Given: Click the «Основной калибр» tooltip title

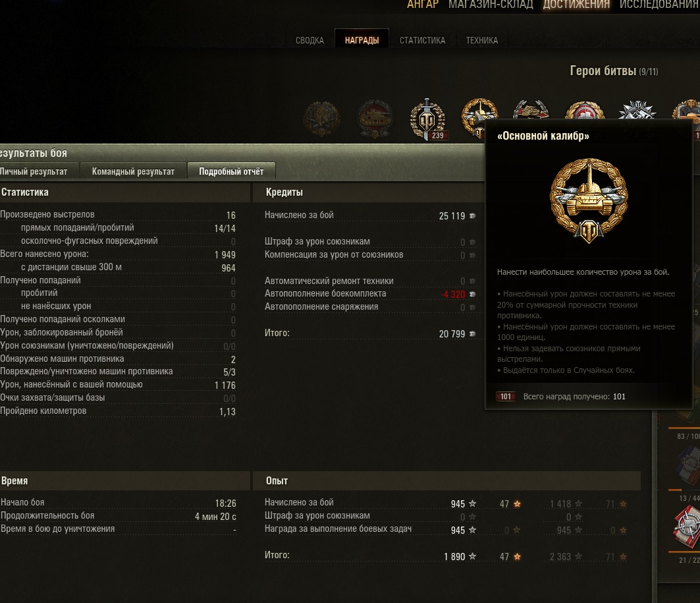Looking at the screenshot, I should pos(543,136).
